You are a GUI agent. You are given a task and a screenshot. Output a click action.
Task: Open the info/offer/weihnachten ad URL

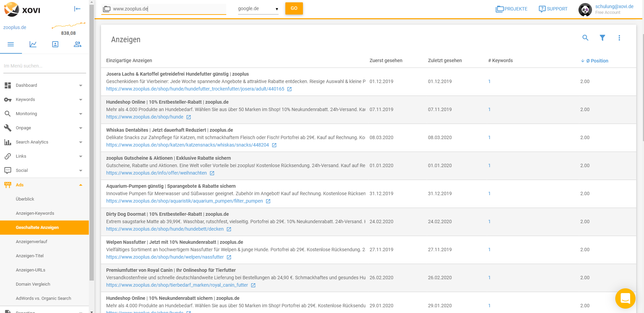pyautogui.click(x=156, y=173)
